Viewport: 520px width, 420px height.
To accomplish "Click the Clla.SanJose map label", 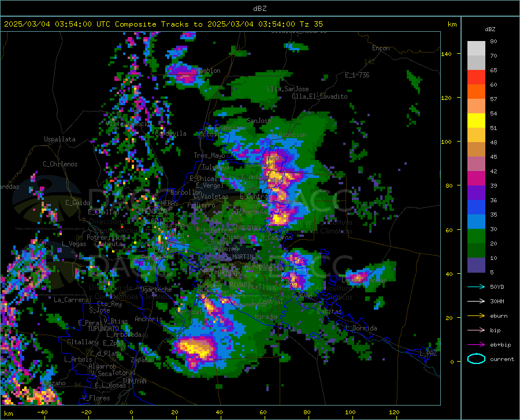I will (288, 89).
